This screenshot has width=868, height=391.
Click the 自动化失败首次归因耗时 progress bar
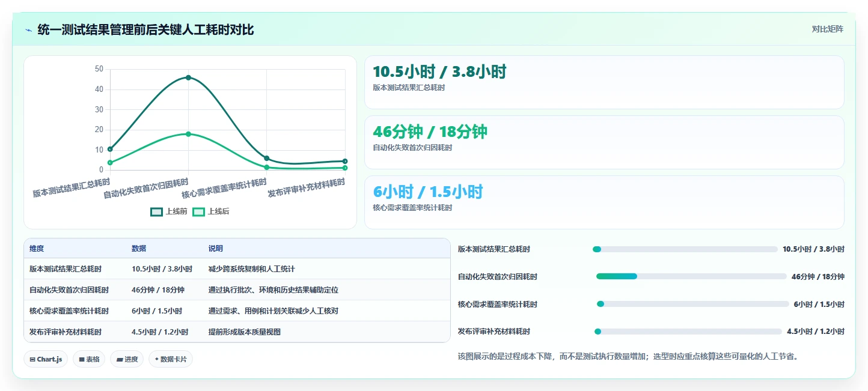click(x=691, y=276)
